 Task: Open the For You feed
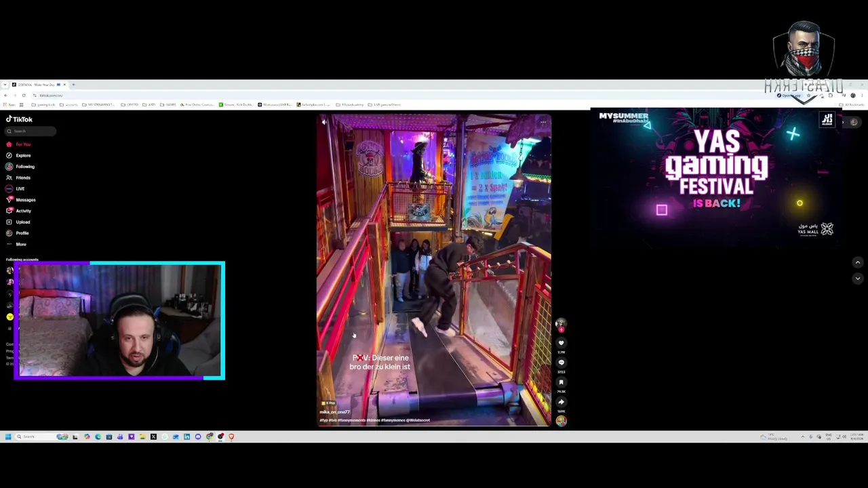pyautogui.click(x=19, y=144)
